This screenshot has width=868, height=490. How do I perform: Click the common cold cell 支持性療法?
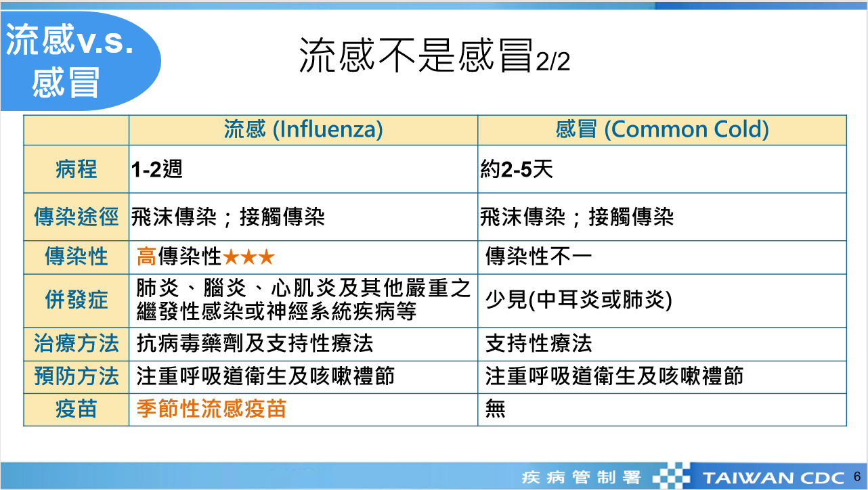click(x=662, y=344)
